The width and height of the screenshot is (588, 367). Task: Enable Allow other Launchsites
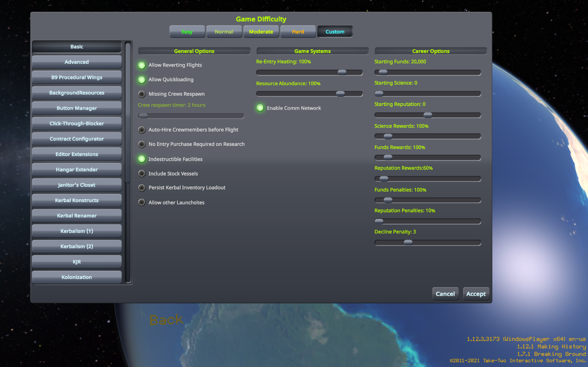point(142,202)
